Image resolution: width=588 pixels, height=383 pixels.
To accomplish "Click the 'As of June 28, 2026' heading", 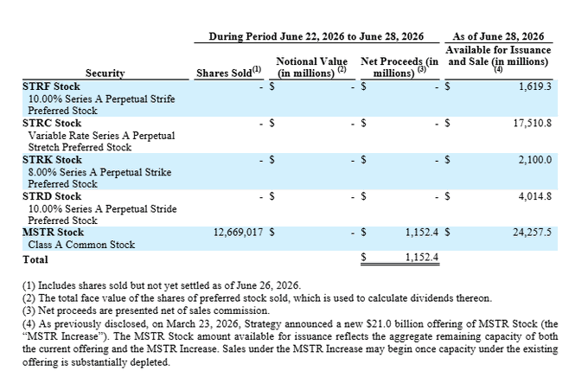I will click(x=498, y=36).
